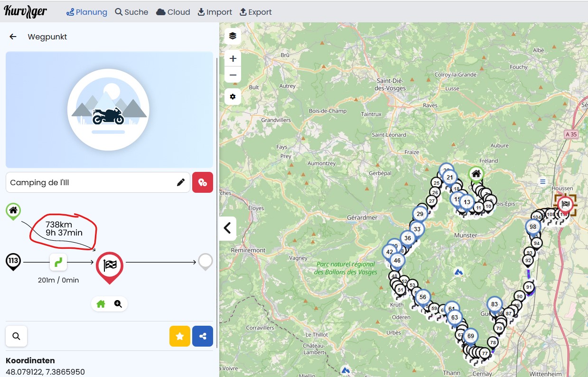Click the curvy routing mode icon
The height and width of the screenshot is (377, 588).
(x=58, y=262)
